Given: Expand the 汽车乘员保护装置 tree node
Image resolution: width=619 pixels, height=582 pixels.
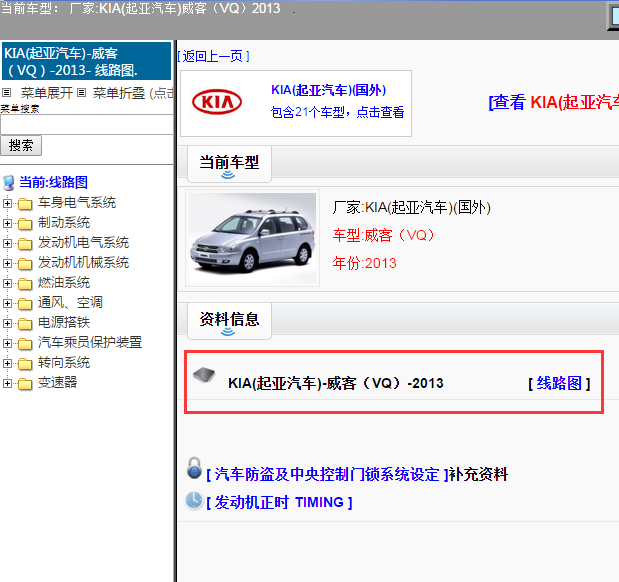Looking at the screenshot, I should coord(7,344).
